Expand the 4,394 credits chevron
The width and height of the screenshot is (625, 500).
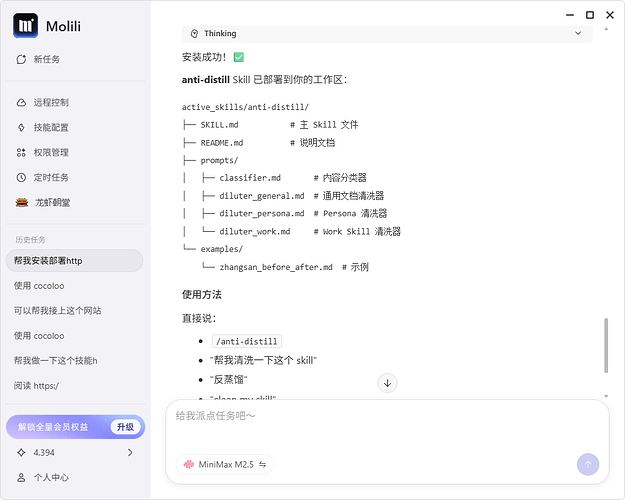point(130,453)
